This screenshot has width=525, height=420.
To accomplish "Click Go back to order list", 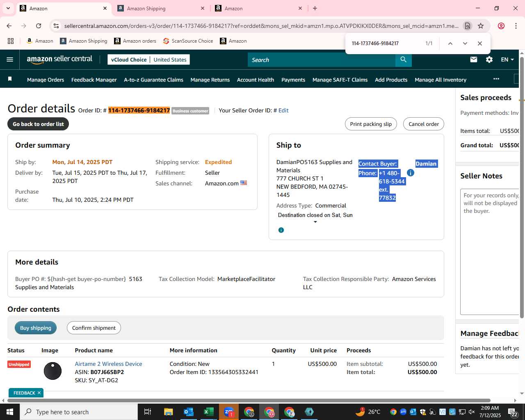I will pyautogui.click(x=38, y=124).
